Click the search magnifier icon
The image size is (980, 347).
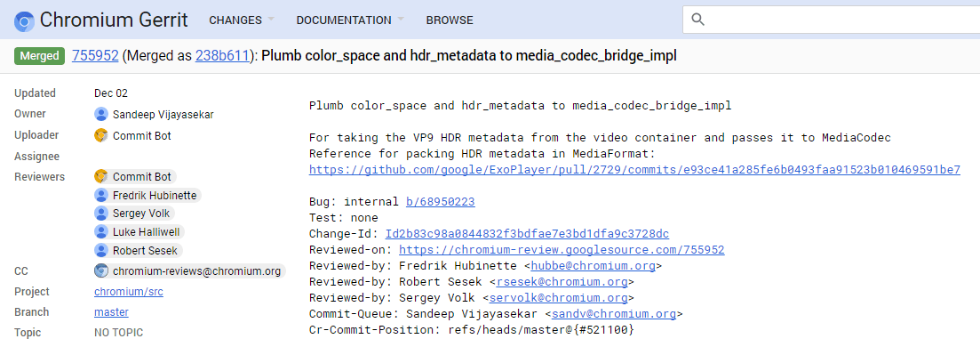point(698,20)
